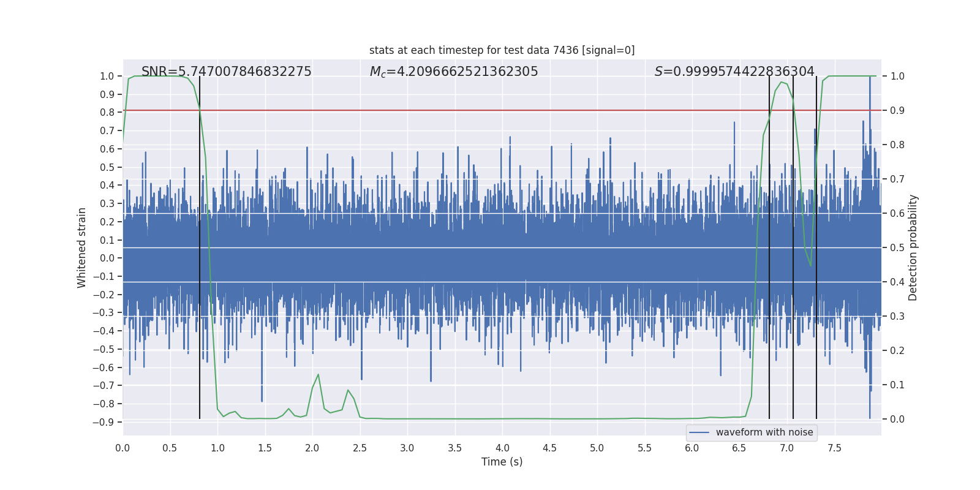Click the green curve's small peak near 2.0 s
Viewport: 980px width, 490px height.
point(318,375)
